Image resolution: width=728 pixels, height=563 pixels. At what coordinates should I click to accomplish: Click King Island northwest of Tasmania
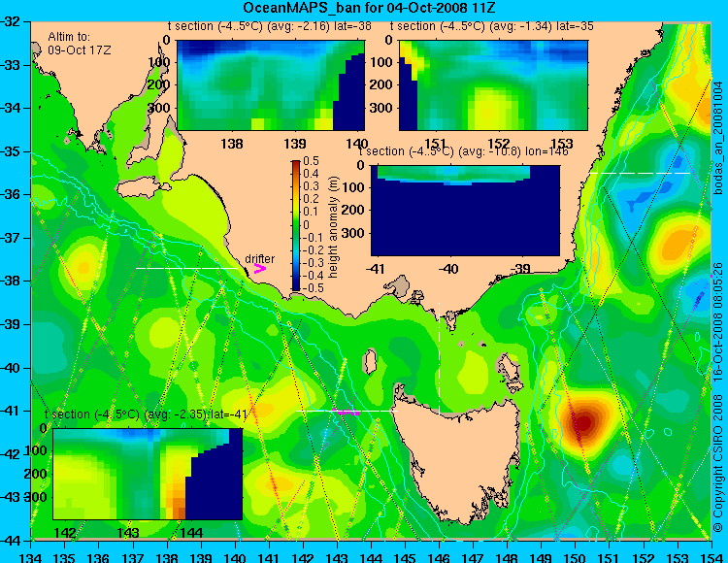click(x=370, y=361)
